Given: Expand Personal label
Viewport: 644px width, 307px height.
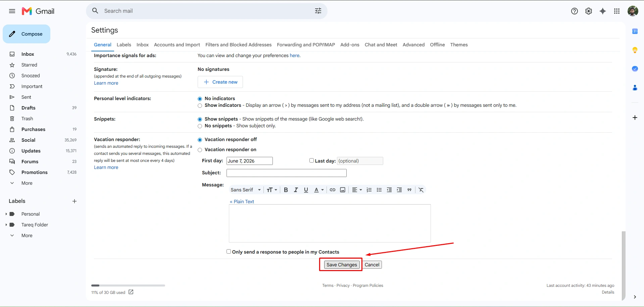Looking at the screenshot, I should (x=6, y=214).
